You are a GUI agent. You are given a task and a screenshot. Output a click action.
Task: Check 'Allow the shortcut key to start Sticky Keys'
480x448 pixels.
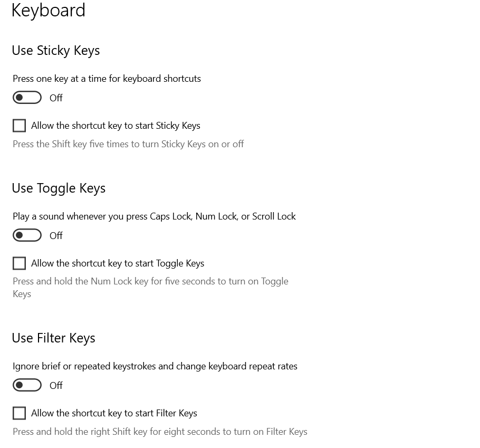19,125
